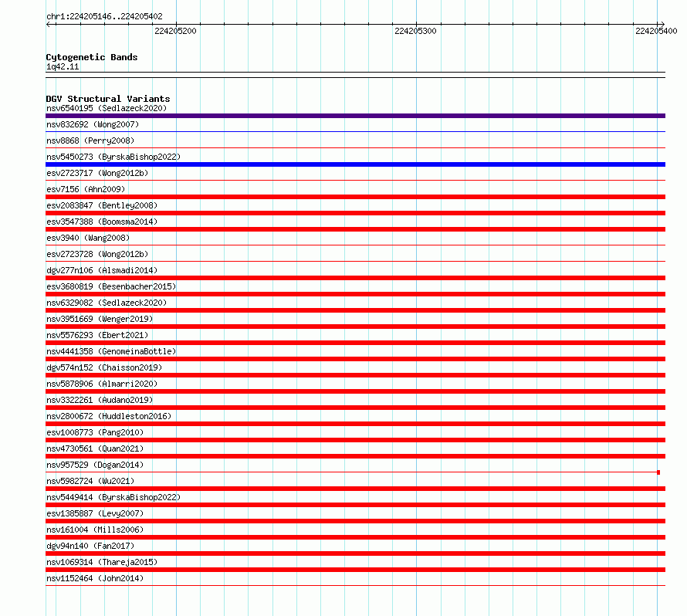
Task: Select esv1008773 (Pang2010) label
Action: click(x=95, y=432)
